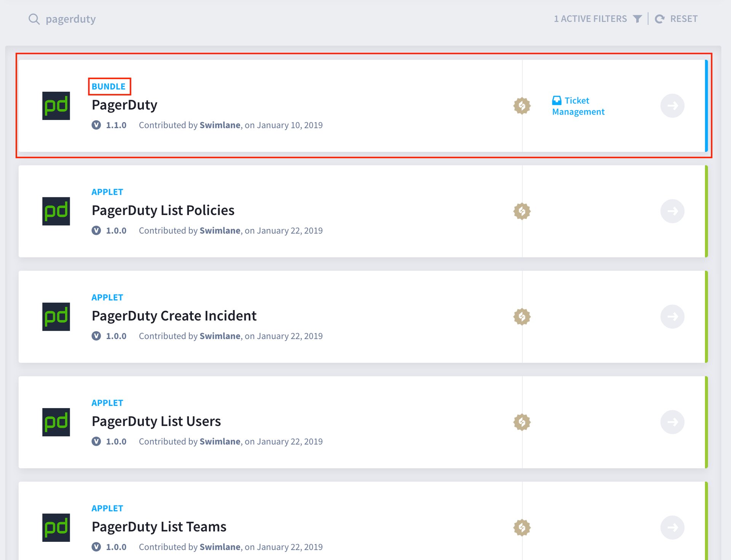
Task: Click the RESET filters button
Action: [x=684, y=19]
